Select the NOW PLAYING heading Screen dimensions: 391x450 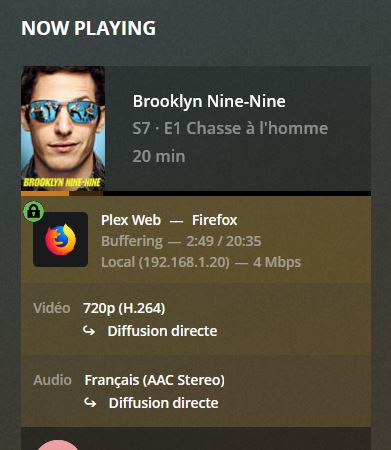(88, 28)
